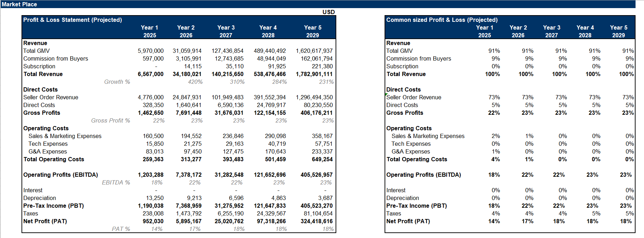Select the 420% growth cell for 2026
Viewport: 644px width, 238px height.
tap(195, 82)
